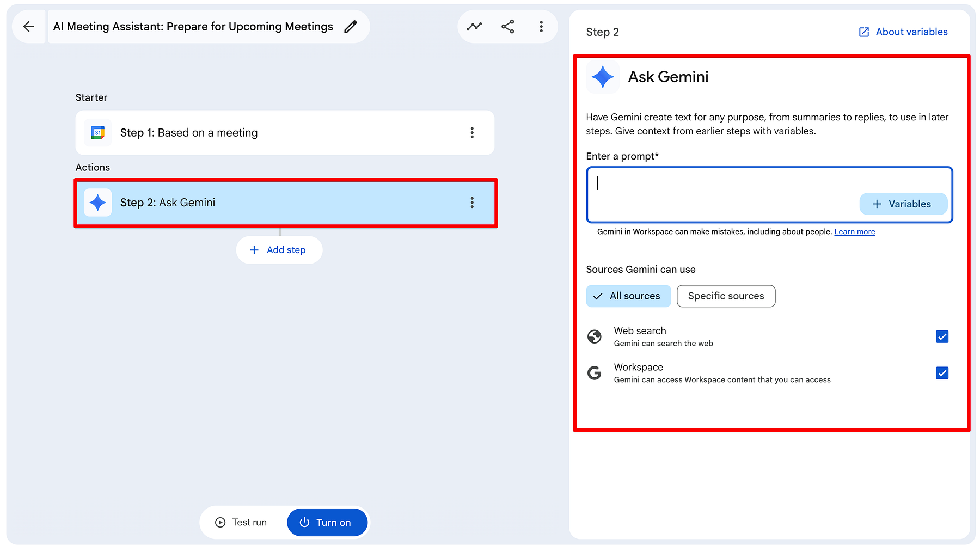Screen dimensions: 980x551
Task: Open the About variables link
Action: tap(903, 32)
